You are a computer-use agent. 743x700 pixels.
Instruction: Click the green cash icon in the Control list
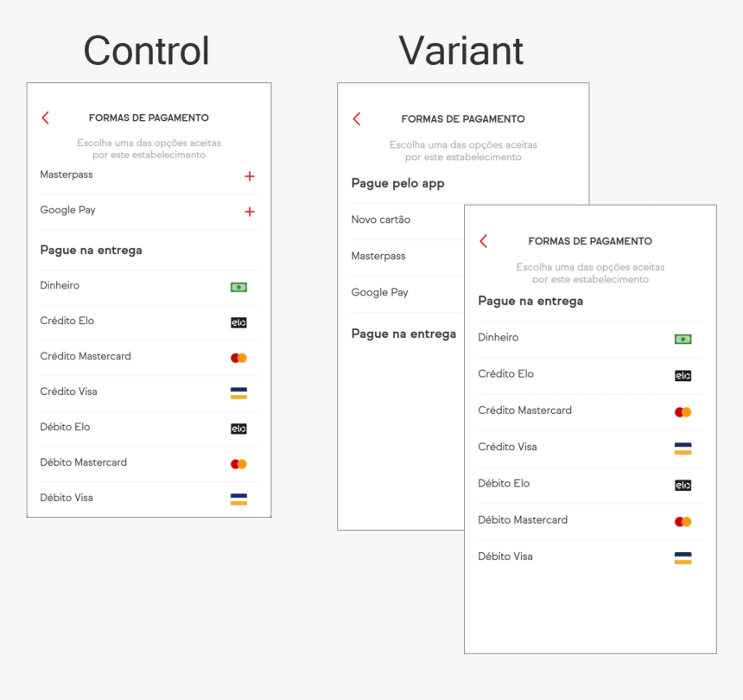coord(238,287)
